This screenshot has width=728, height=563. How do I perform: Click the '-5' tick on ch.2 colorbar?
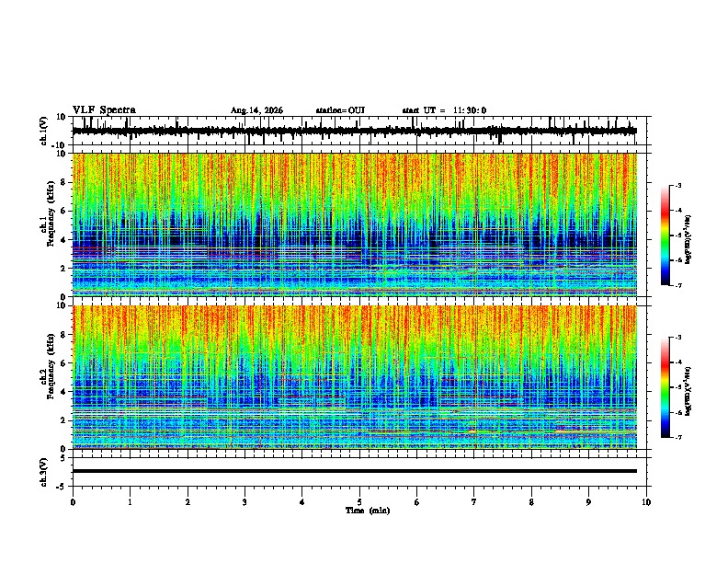coord(677,387)
